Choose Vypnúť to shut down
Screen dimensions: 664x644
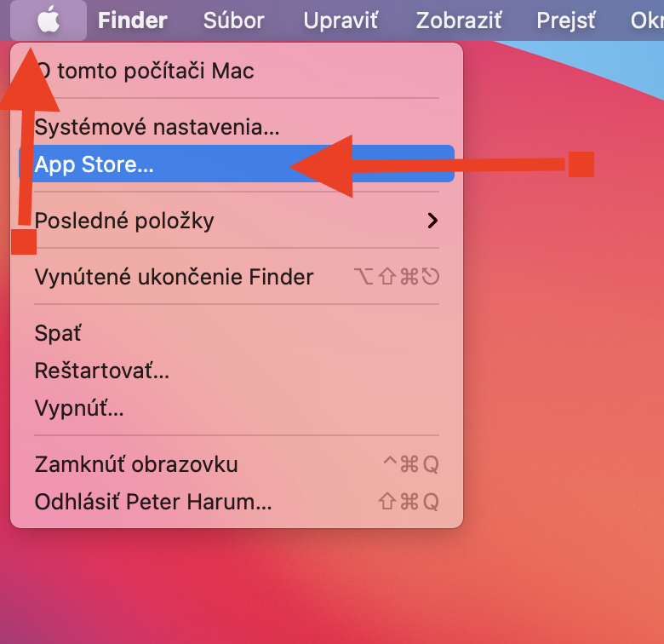pos(79,408)
